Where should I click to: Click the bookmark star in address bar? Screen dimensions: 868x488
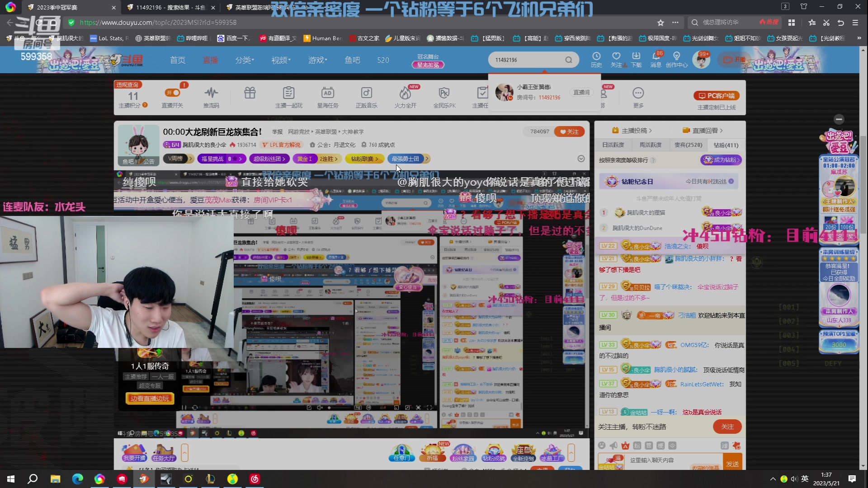tap(660, 23)
